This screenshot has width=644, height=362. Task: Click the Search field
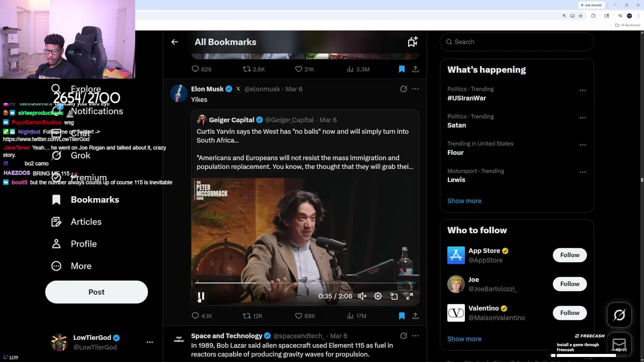pos(517,42)
